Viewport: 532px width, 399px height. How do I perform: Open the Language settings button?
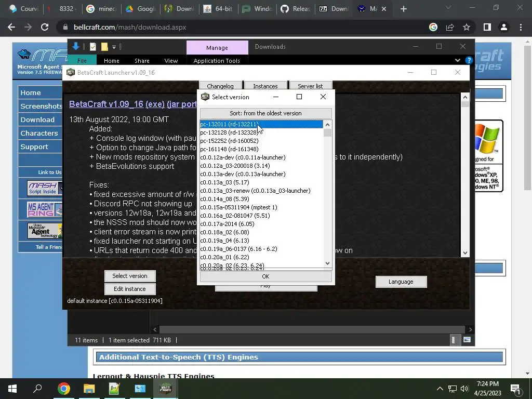pyautogui.click(x=401, y=282)
